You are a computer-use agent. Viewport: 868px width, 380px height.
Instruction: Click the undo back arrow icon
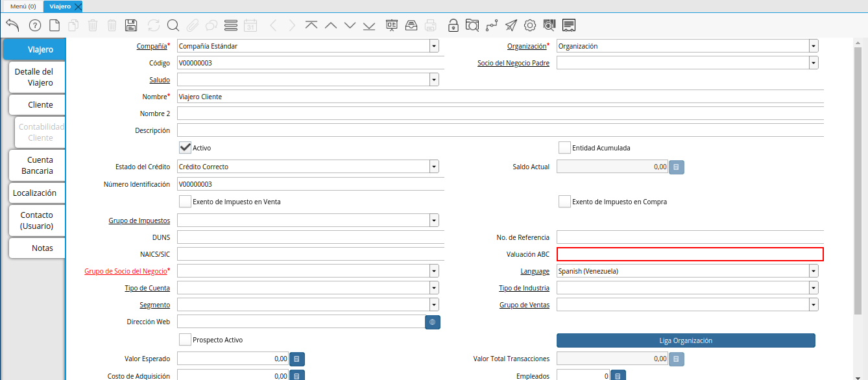click(12, 25)
